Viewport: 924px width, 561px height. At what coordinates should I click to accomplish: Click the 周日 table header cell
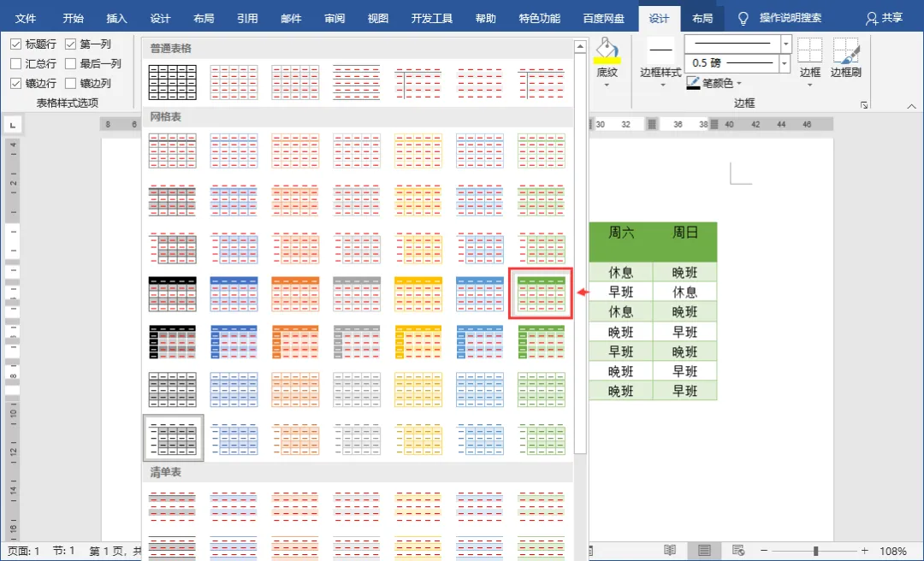684,242
